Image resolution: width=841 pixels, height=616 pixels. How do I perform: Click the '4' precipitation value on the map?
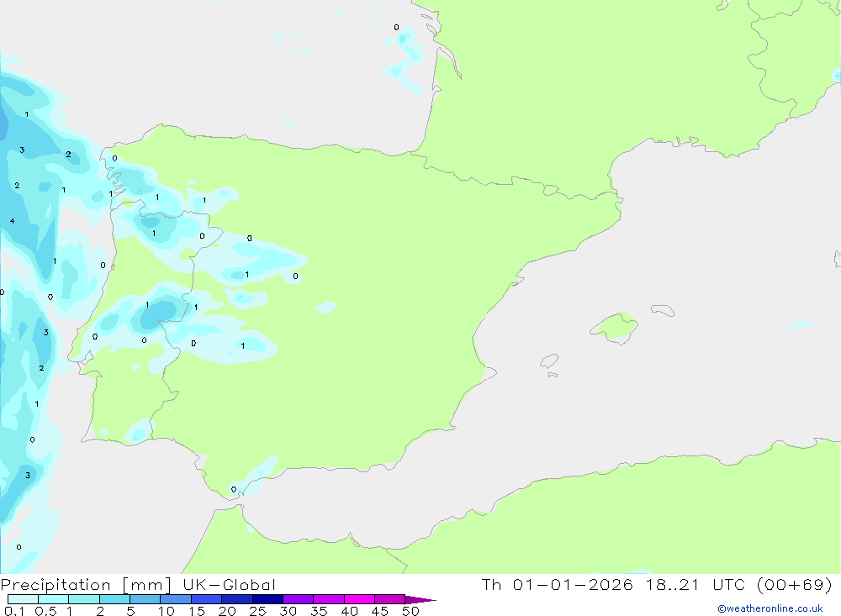coord(13,221)
